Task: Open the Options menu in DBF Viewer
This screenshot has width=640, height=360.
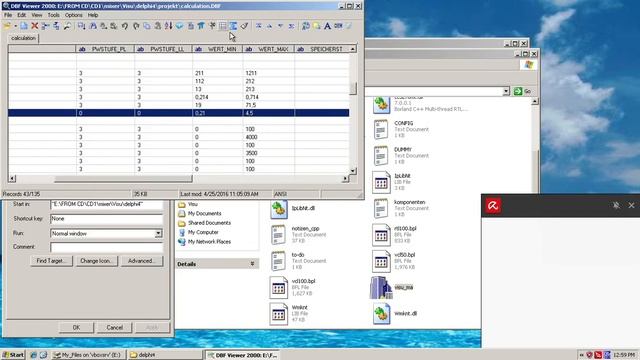Action: tap(73, 15)
